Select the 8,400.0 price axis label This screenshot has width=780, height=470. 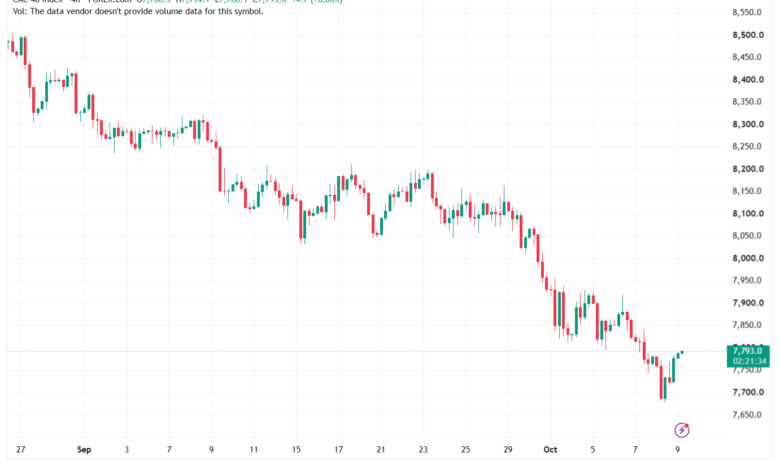click(x=748, y=80)
